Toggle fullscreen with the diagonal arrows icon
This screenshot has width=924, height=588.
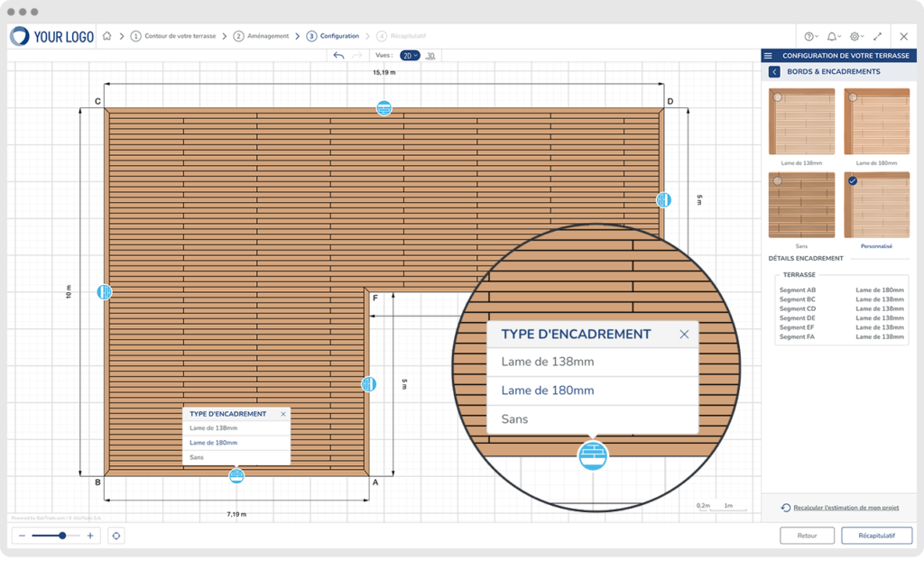coord(877,37)
